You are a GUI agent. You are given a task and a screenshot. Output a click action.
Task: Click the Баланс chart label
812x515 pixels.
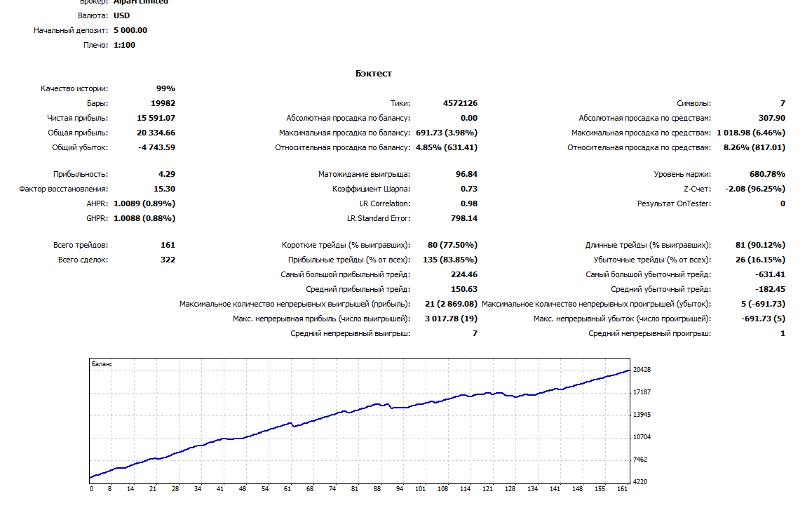coord(102,364)
